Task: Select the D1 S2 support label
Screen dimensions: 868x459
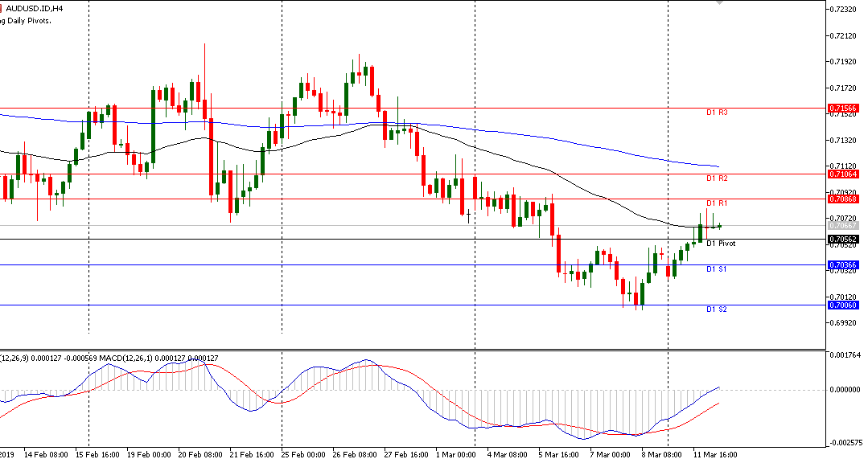Action: 717,309
